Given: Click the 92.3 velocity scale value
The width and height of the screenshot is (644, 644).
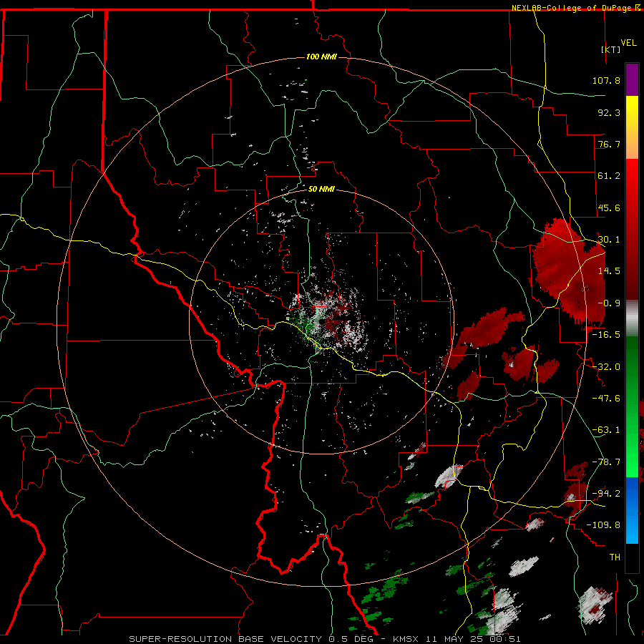Looking at the screenshot, I should click(609, 112).
